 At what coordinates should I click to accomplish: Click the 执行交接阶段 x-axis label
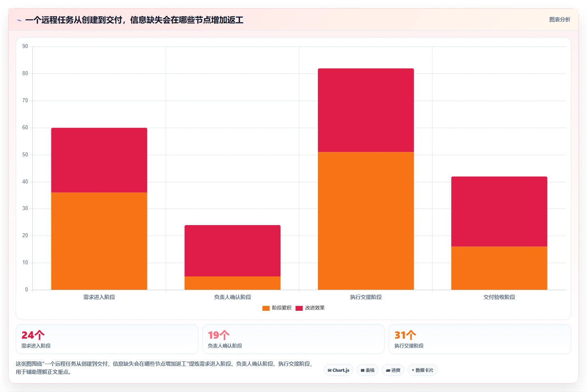pos(366,297)
